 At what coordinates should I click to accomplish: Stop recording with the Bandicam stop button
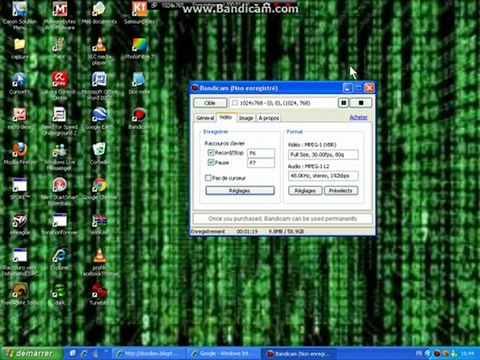[361, 103]
